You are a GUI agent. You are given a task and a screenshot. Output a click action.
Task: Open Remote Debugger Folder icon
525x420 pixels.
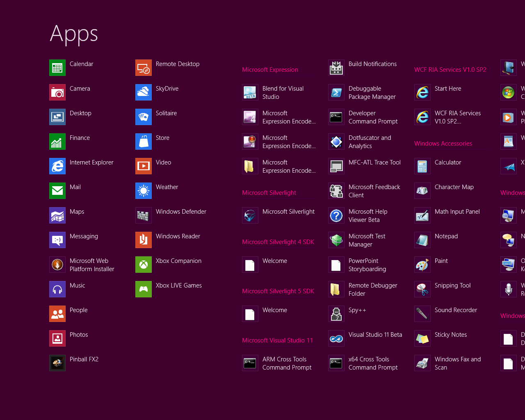336,289
